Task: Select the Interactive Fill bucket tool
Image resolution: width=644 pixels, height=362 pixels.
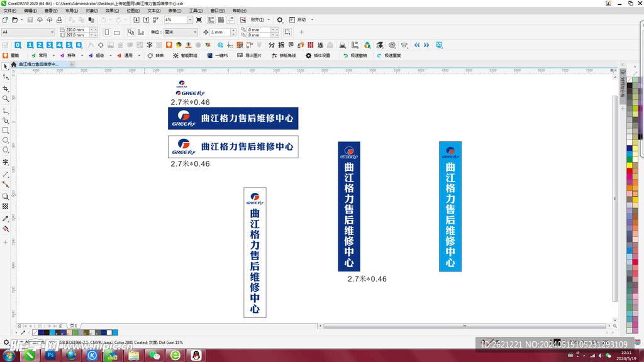Action: point(5,229)
